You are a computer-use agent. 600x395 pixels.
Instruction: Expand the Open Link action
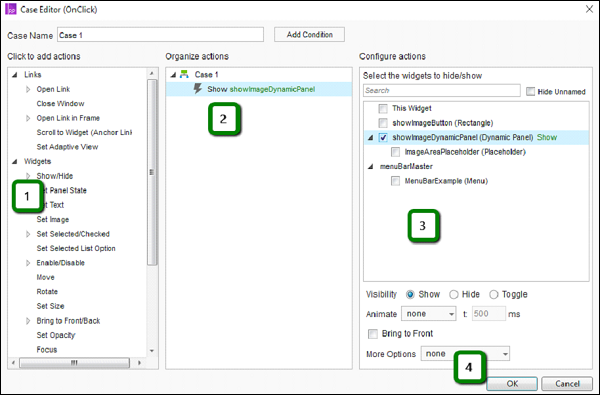[28, 89]
